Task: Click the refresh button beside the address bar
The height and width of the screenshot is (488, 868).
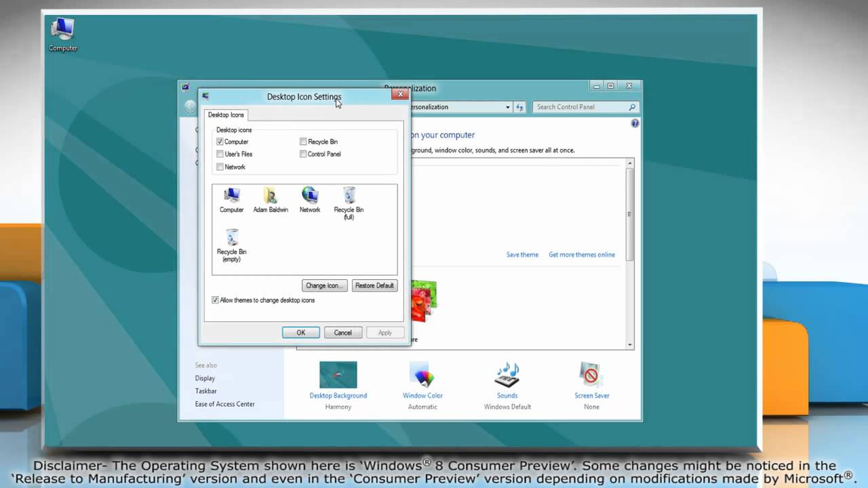Action: click(519, 107)
